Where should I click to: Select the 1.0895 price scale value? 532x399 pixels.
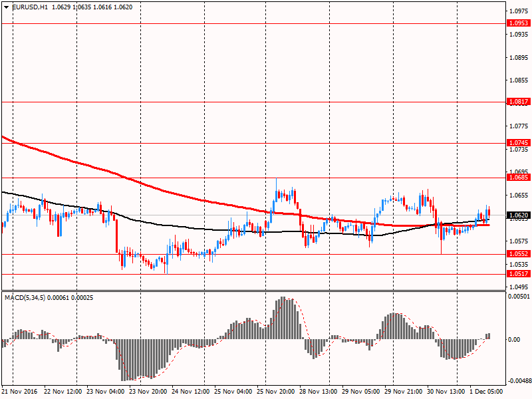tap(519, 57)
